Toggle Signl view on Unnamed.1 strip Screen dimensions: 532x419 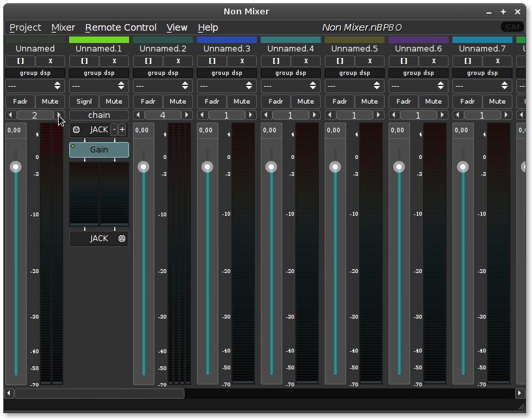(x=84, y=101)
